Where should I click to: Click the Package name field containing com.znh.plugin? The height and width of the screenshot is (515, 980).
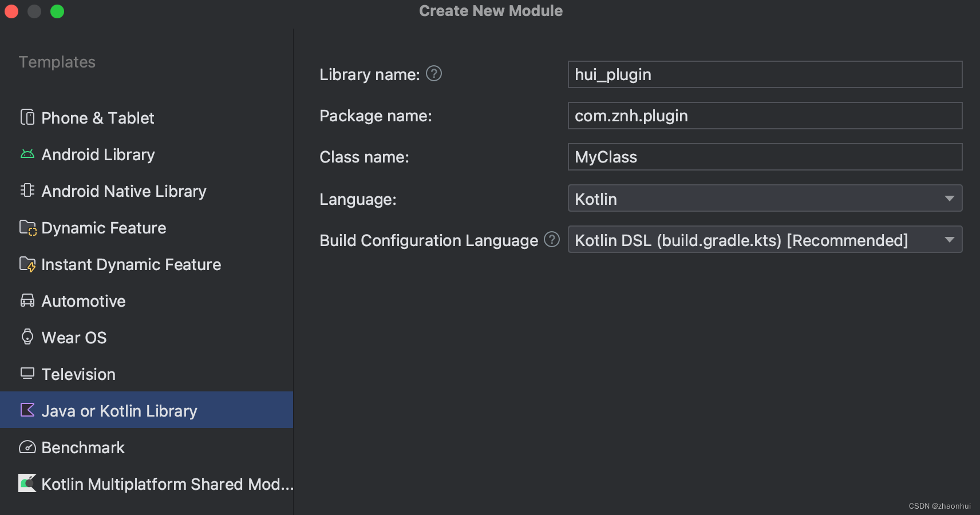point(764,116)
